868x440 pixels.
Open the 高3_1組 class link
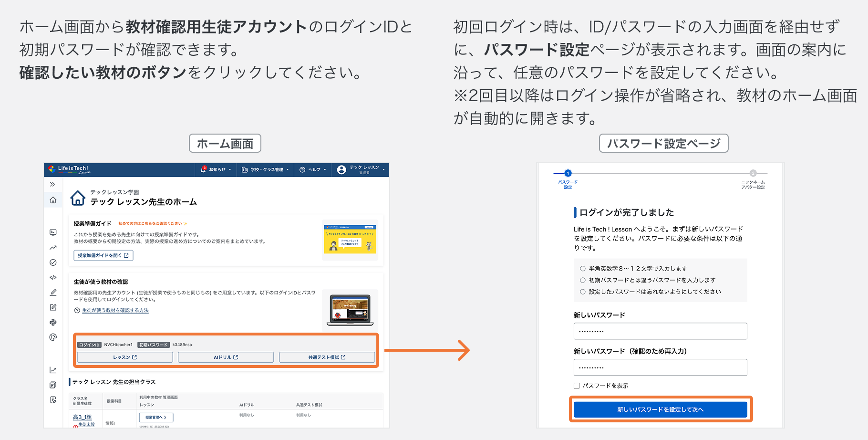(x=82, y=417)
